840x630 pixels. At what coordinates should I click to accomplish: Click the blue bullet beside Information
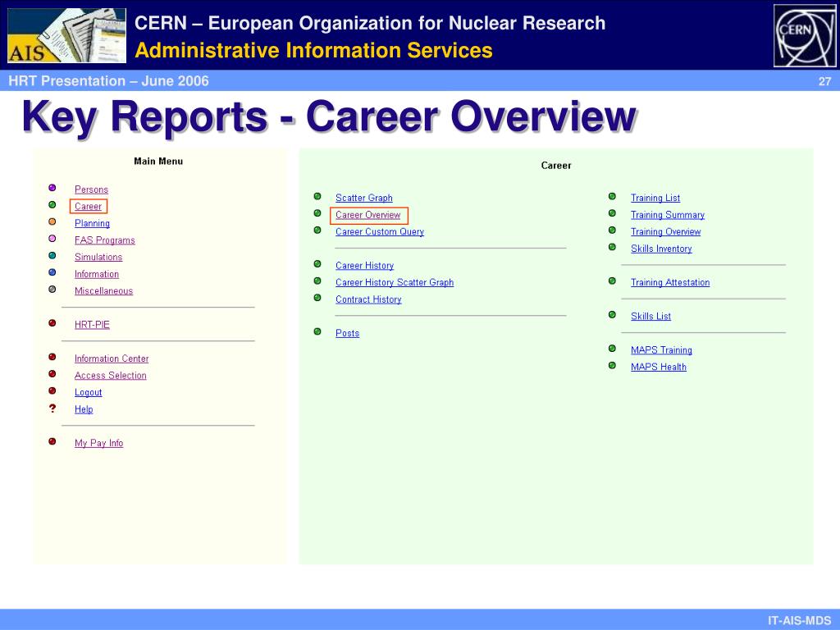[x=52, y=272]
